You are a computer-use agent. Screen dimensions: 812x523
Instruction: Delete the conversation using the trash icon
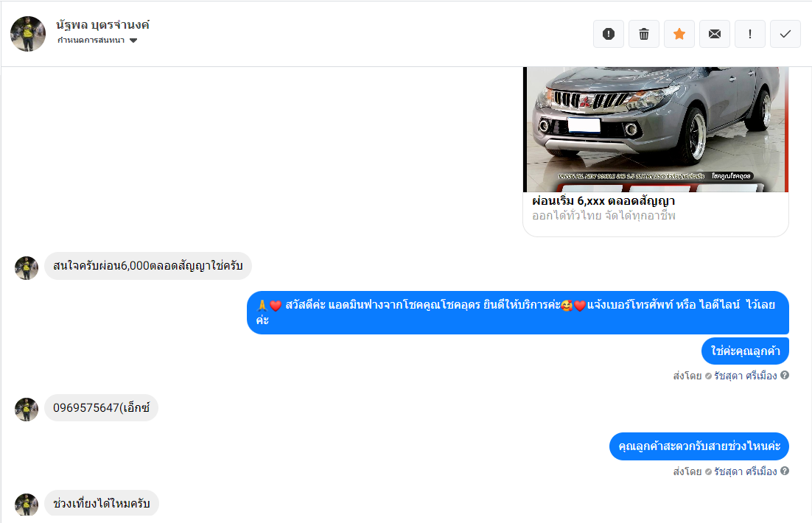coord(644,34)
